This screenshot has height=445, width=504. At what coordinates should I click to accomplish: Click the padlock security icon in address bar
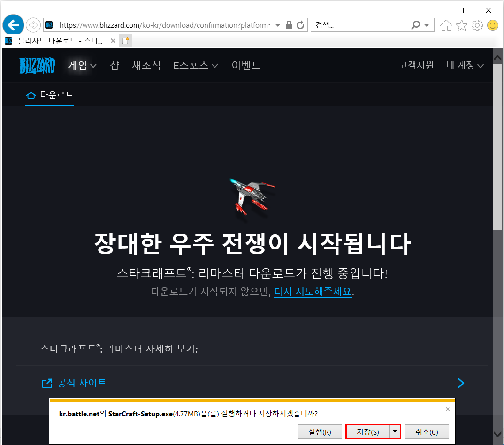pyautogui.click(x=289, y=25)
